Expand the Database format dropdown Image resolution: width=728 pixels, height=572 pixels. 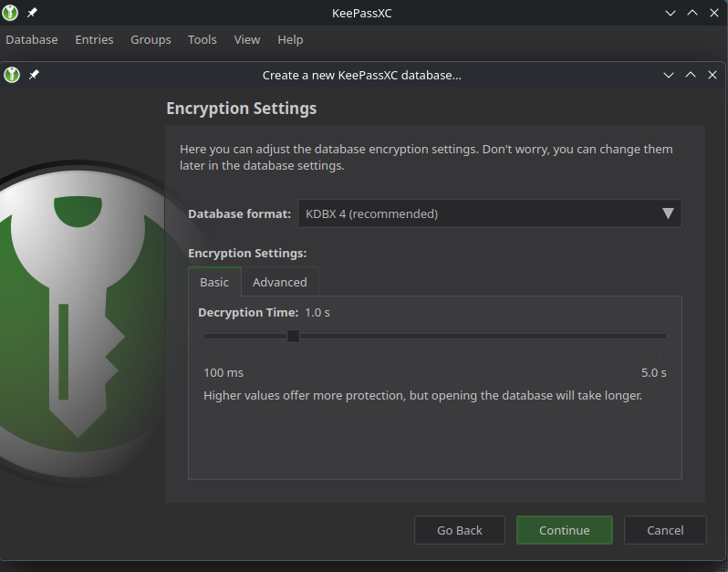(x=489, y=213)
